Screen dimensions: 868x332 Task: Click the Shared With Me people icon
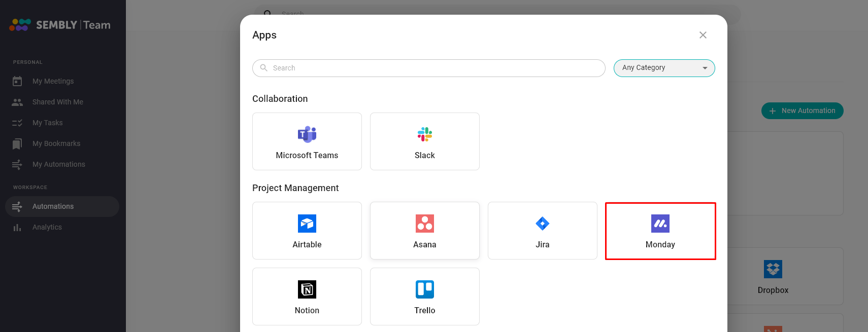(x=17, y=102)
